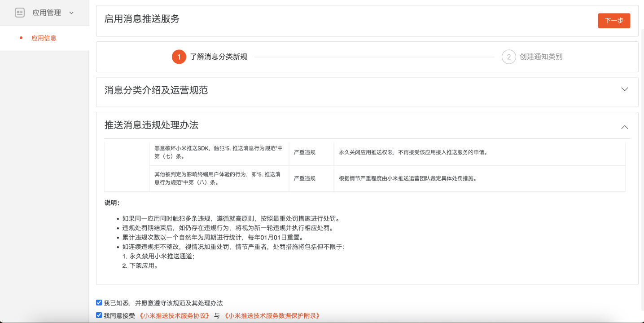Viewport: 644px width, 323px height.
Task: Click the 应用管理 sidebar icon
Action: pos(20,13)
